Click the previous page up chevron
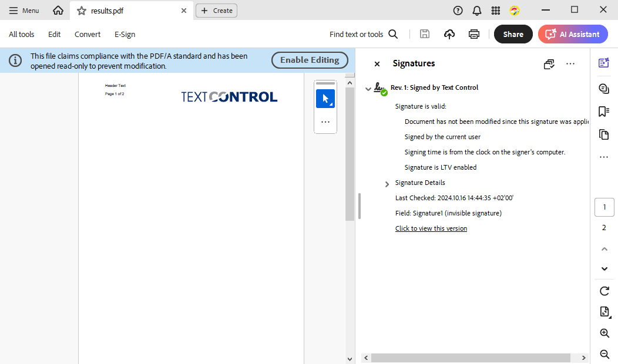 click(604, 249)
